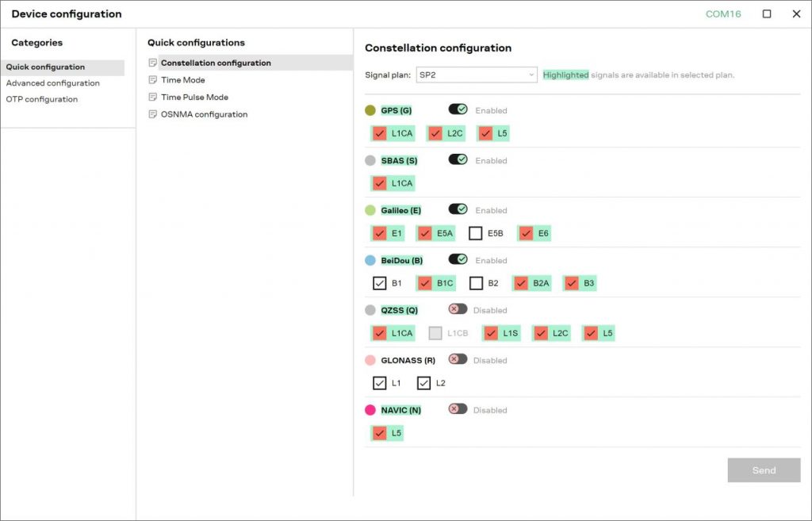Click the BeiDou blue color indicator dot
Image resolution: width=812 pixels, height=521 pixels.
(x=370, y=261)
